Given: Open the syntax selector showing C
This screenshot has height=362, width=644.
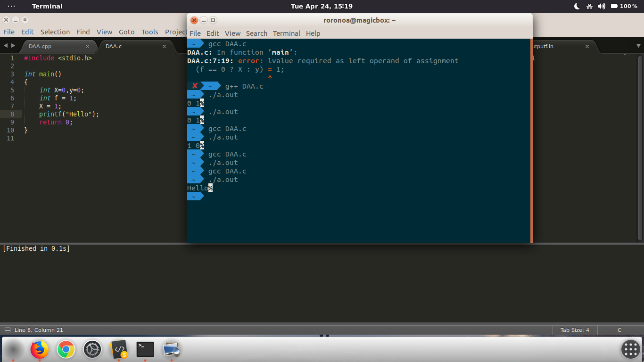Looking at the screenshot, I should point(619,330).
